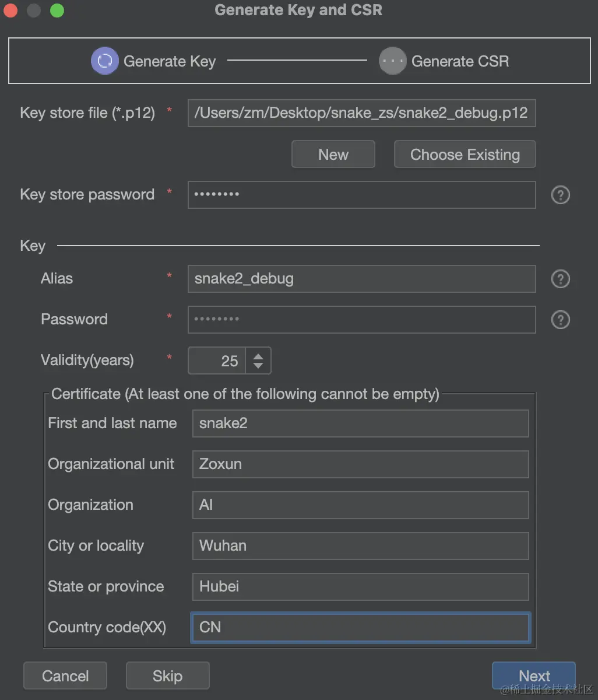Click into Key store password field
Image resolution: width=598 pixels, height=700 pixels.
click(361, 195)
